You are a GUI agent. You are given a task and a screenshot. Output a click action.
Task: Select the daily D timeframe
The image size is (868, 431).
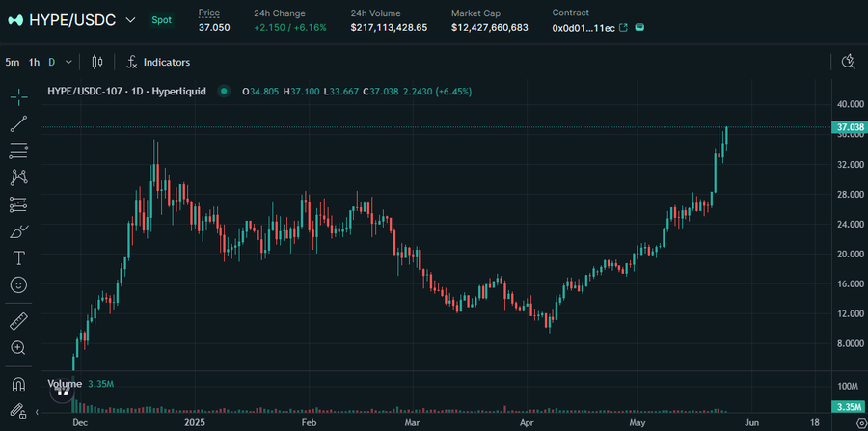[51, 62]
